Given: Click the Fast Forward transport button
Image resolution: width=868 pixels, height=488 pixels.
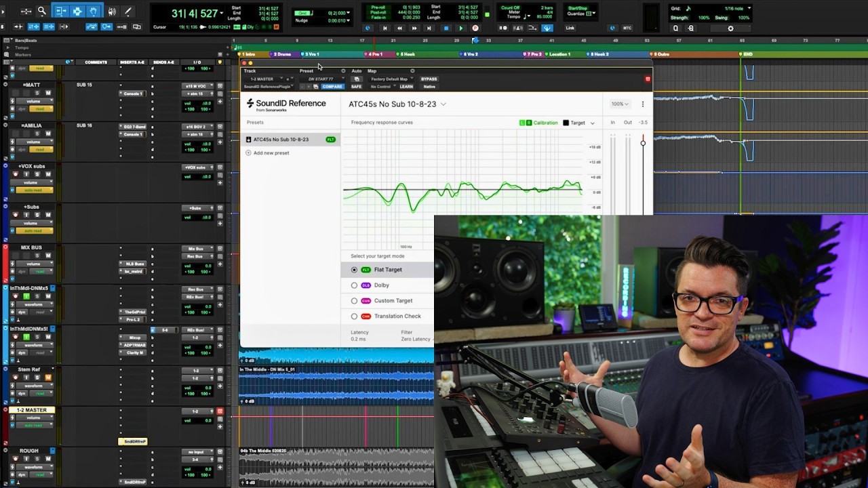Looking at the screenshot, I should (x=414, y=28).
